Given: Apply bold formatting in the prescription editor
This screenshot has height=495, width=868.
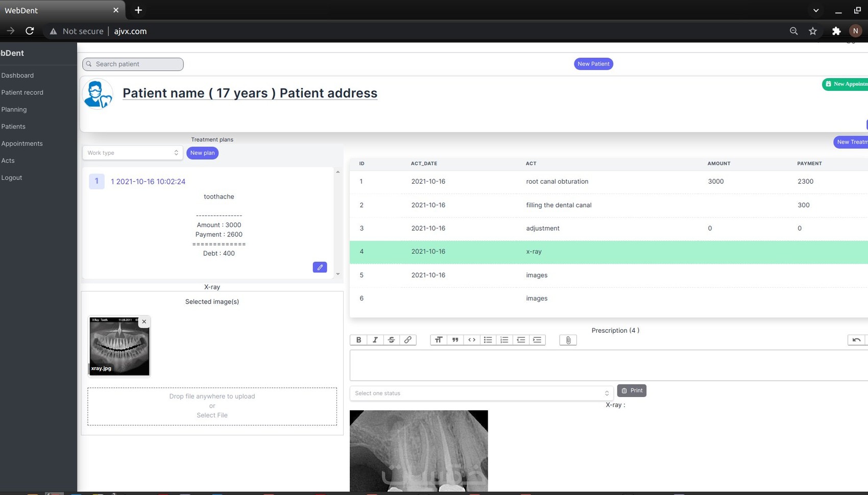Looking at the screenshot, I should coord(358,339).
